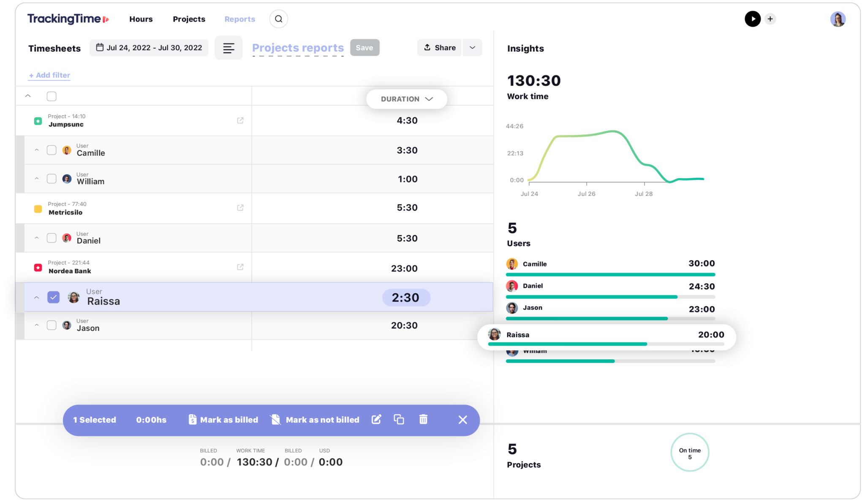Check the select-all checkbox in table header

(52, 96)
